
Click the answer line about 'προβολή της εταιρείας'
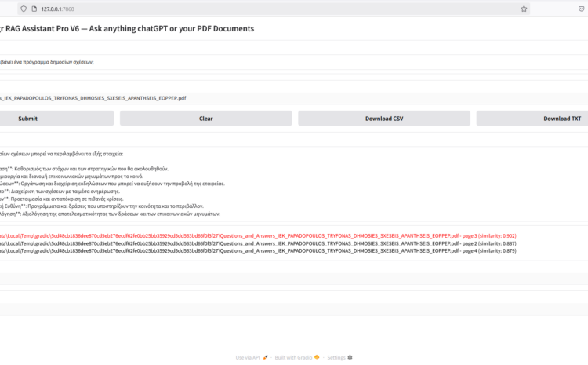point(112,184)
